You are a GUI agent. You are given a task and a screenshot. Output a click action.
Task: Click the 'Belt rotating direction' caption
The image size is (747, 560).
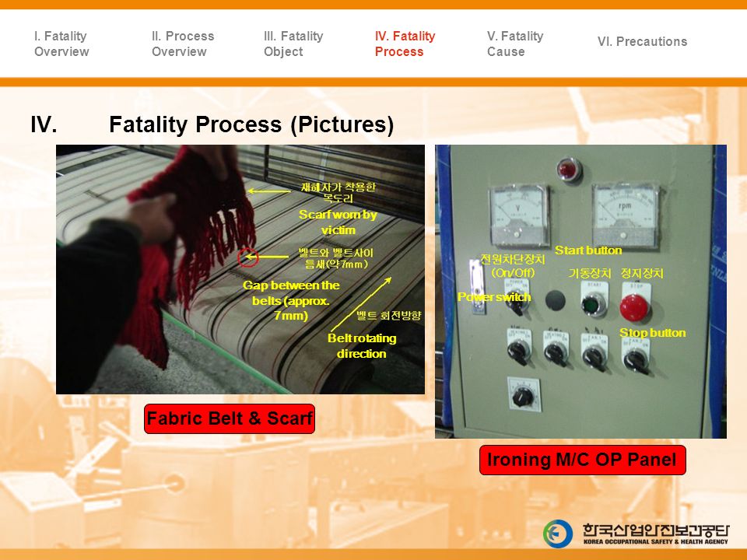(x=362, y=346)
